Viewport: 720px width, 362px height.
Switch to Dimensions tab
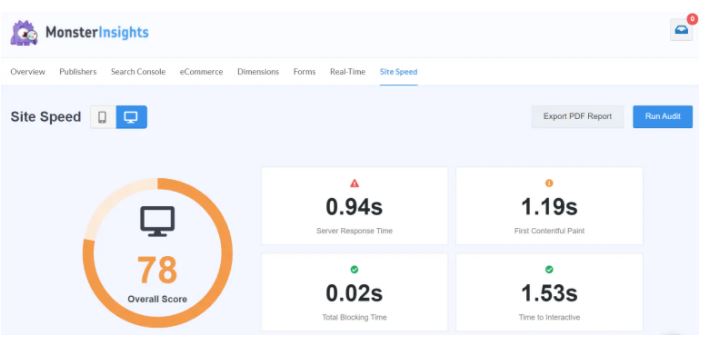[258, 72]
